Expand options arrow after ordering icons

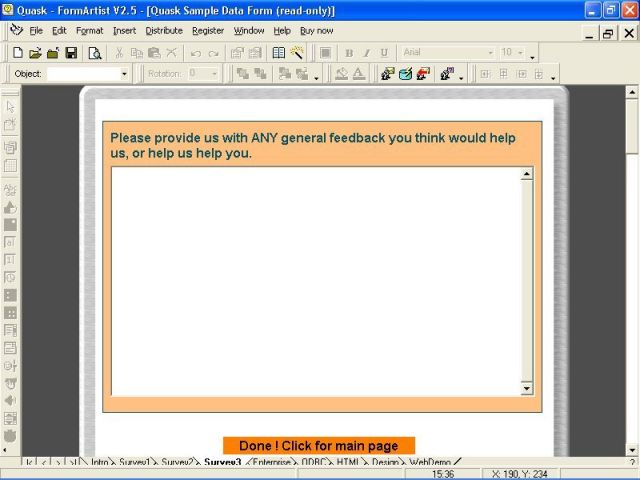(x=316, y=78)
